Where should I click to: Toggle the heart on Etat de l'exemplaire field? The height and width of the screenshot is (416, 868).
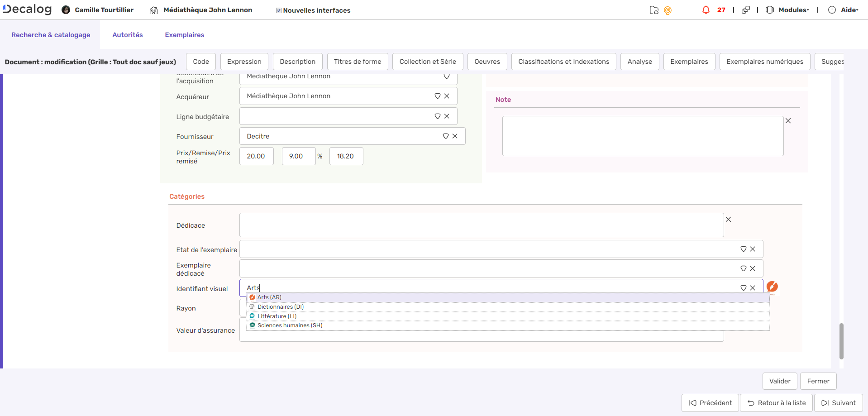coord(744,249)
